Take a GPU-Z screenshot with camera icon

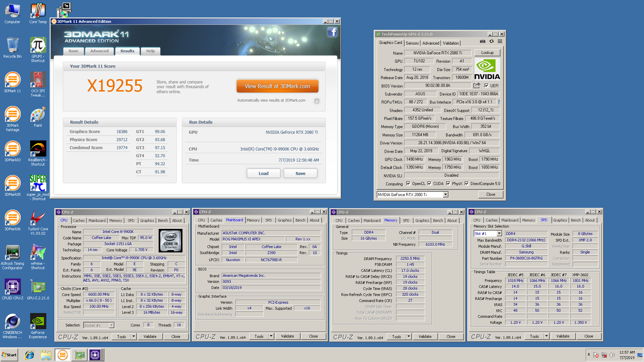(482, 42)
